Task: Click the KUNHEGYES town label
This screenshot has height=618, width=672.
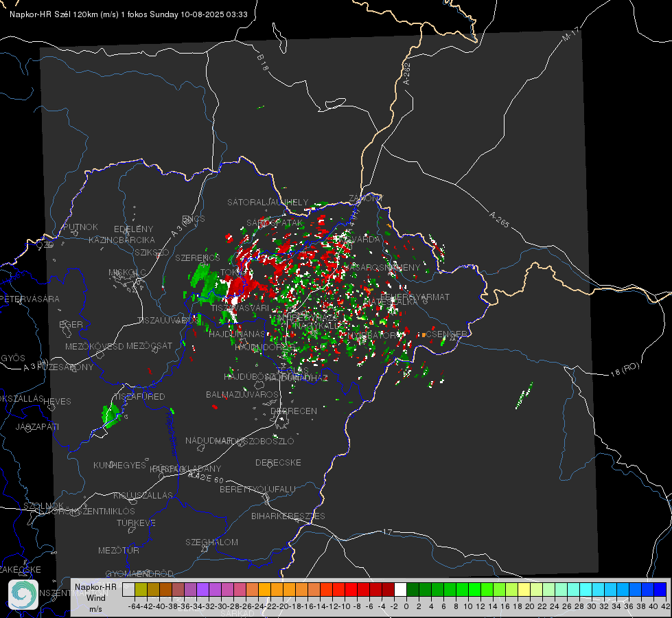Action: click(119, 466)
